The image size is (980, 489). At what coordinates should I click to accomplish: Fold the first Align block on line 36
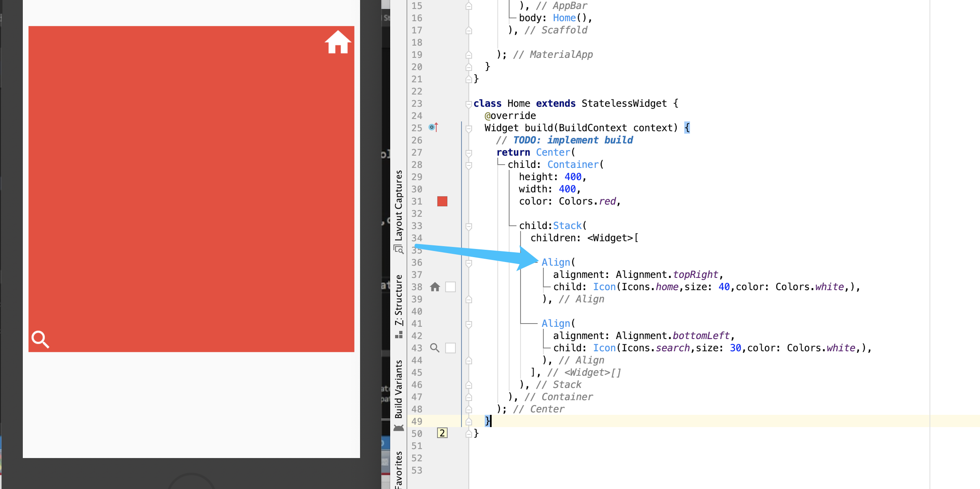click(x=469, y=263)
